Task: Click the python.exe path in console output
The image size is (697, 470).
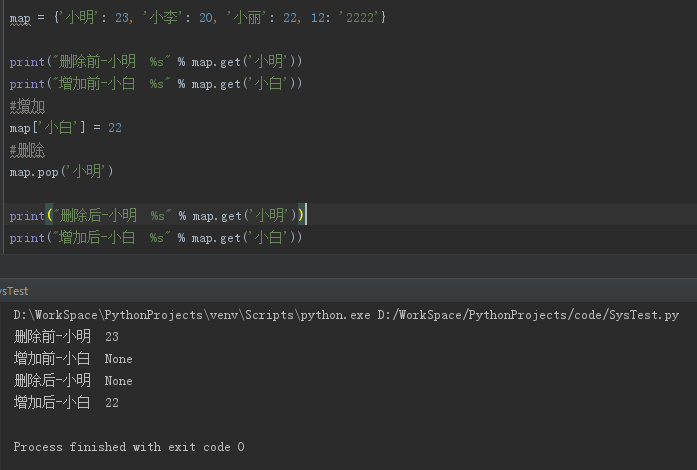Action: [192, 315]
